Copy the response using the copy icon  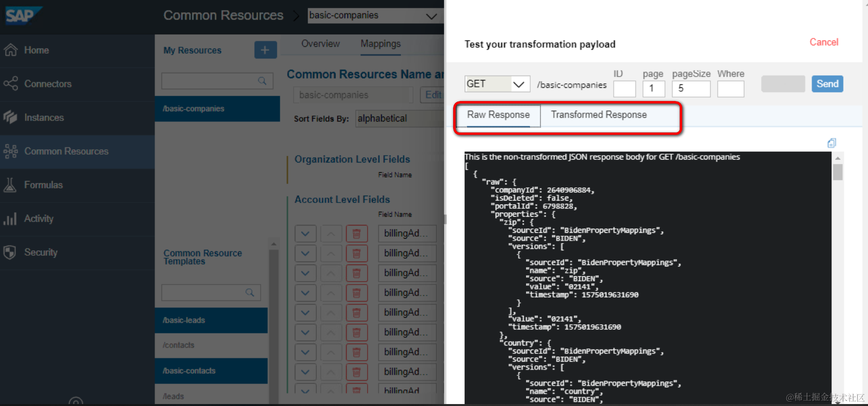click(832, 143)
